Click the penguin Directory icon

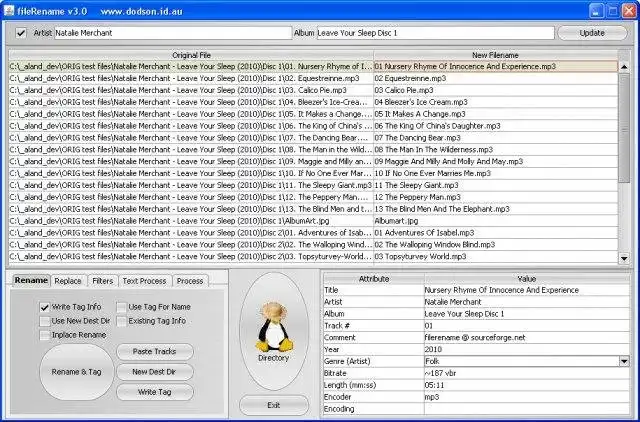274,331
